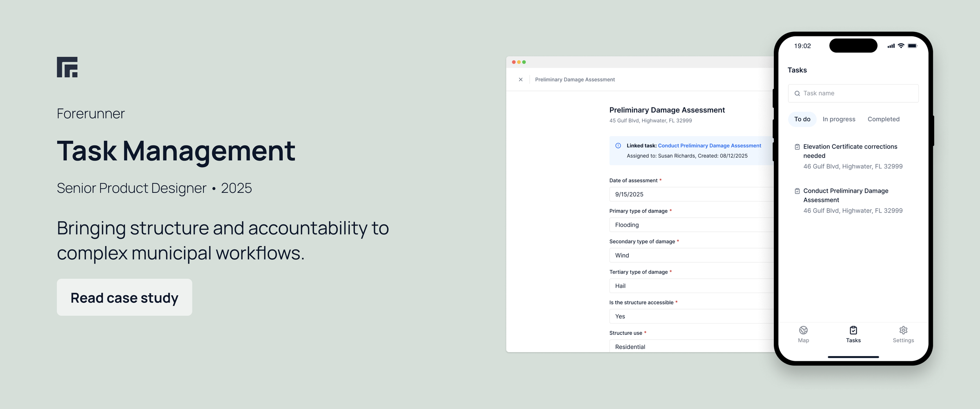Click the search magnifier icon in Task name field

point(797,93)
